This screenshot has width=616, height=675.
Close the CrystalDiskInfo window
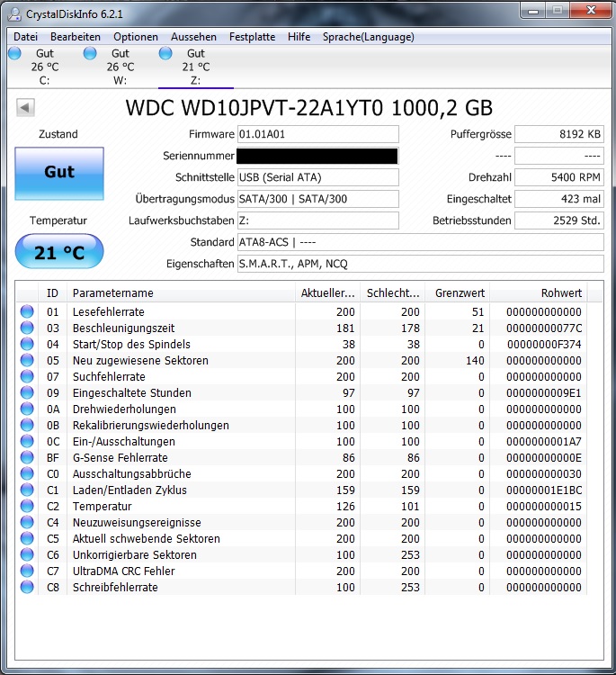[592, 11]
